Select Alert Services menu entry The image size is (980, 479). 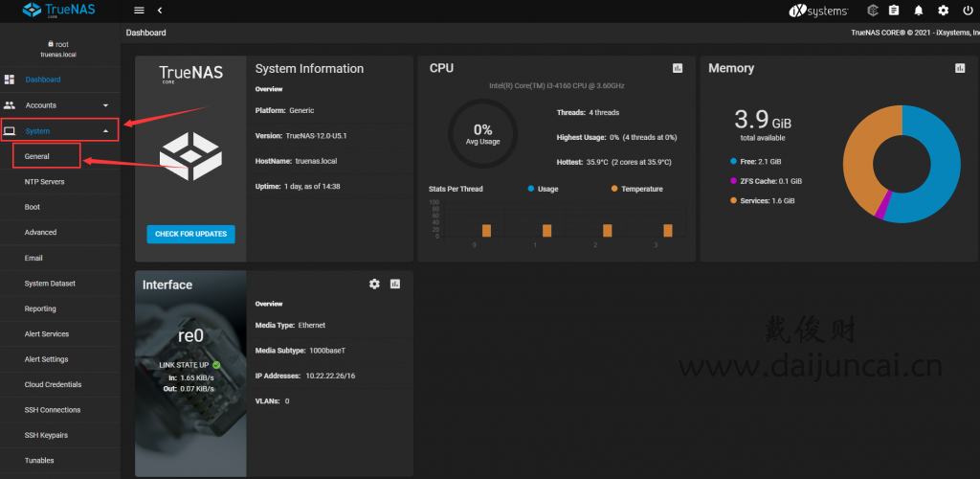click(x=60, y=334)
